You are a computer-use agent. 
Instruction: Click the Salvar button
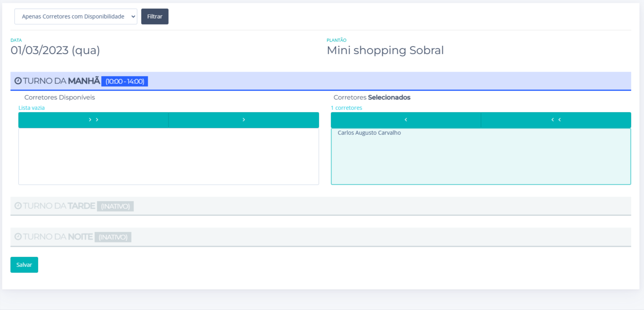(24, 265)
